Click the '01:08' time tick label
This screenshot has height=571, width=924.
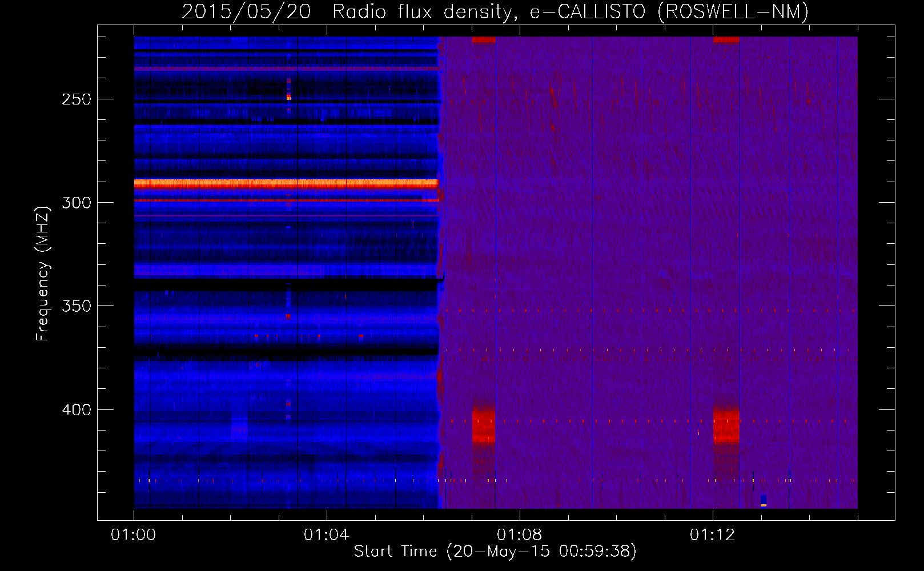[519, 535]
